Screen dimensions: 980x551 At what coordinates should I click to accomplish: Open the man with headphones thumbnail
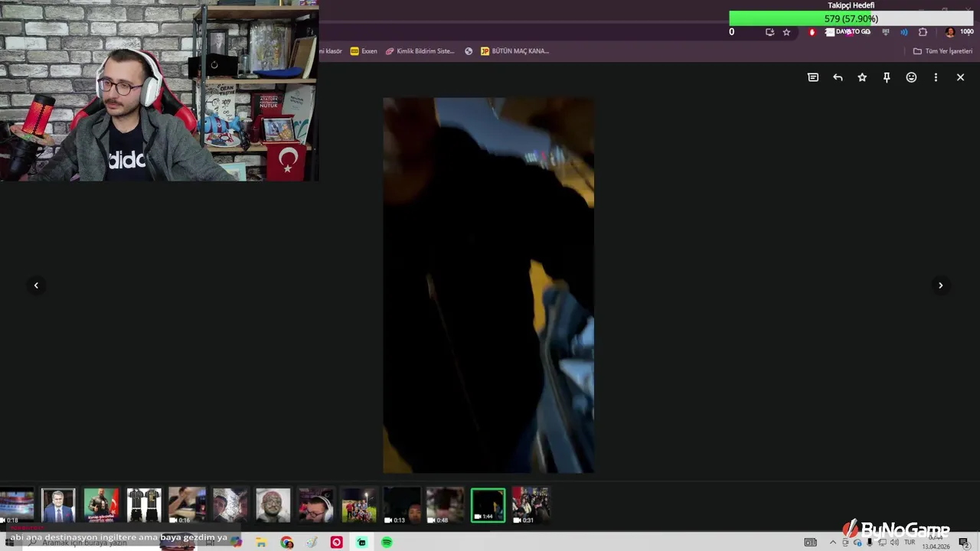[x=316, y=505]
